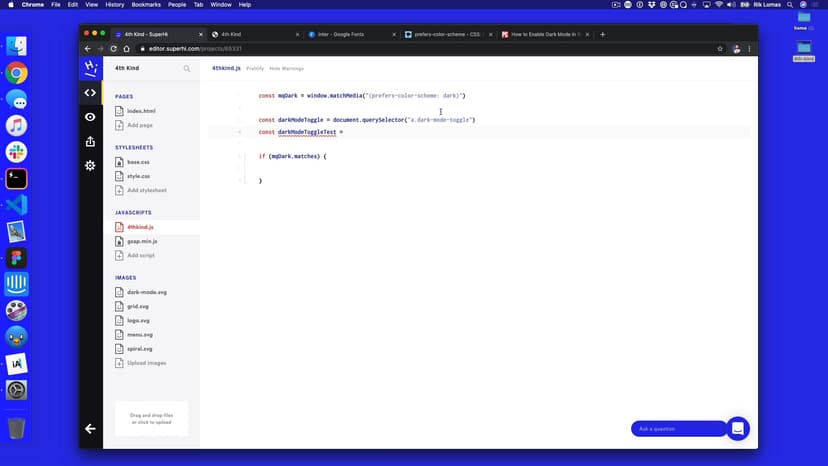
Task: Close the 4th Kind - SuperHi tab
Action: coord(201,34)
